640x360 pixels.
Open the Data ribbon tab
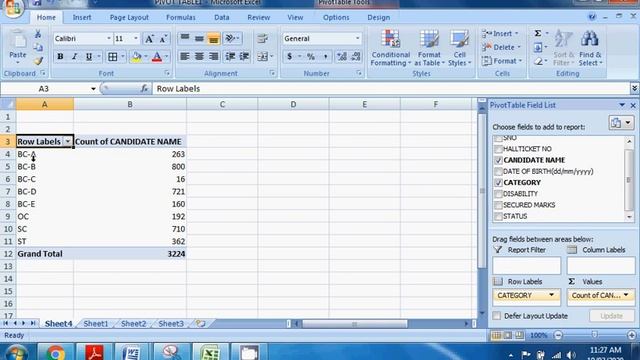[x=222, y=18]
